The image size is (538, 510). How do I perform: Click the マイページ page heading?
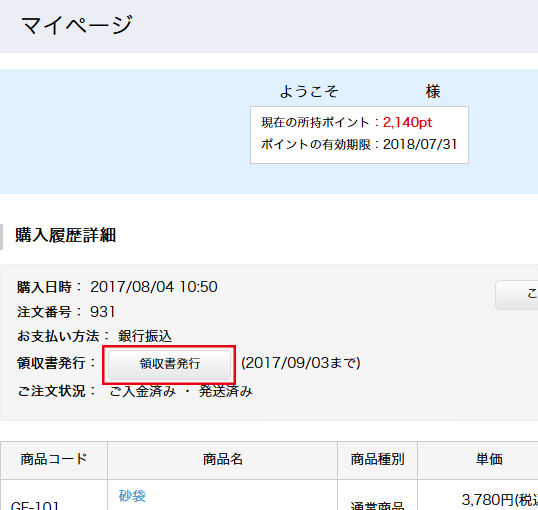[x=77, y=25]
